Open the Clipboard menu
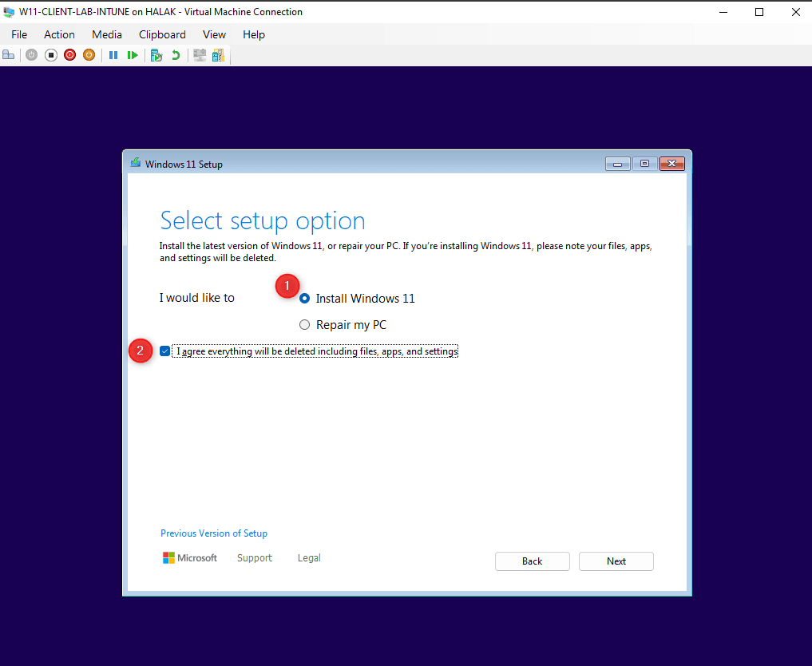 click(x=162, y=34)
